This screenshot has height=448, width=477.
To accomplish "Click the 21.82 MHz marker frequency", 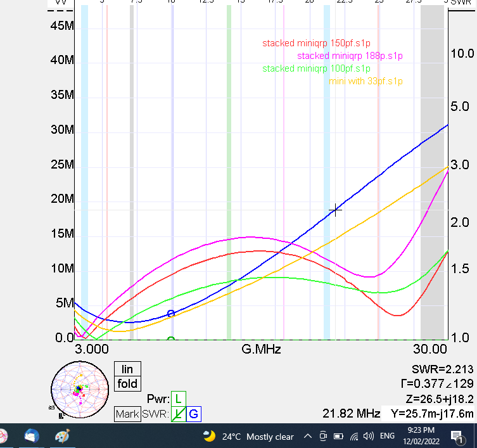I will (x=351, y=414).
